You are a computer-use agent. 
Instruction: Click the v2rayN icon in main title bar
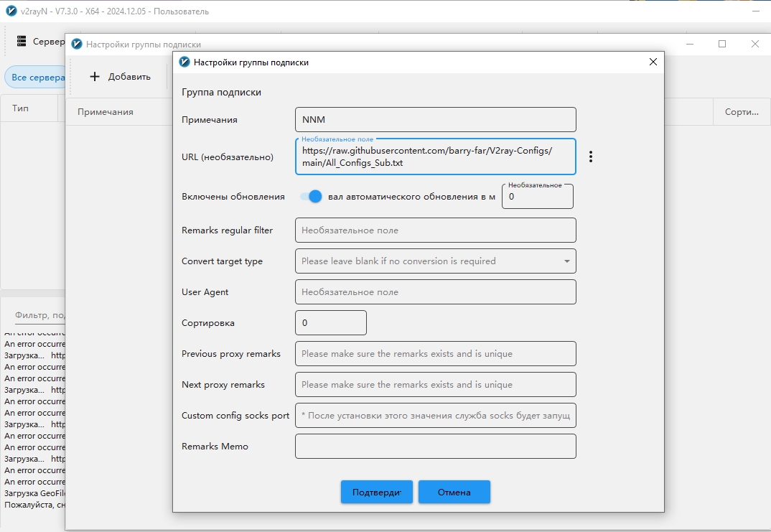(11, 11)
